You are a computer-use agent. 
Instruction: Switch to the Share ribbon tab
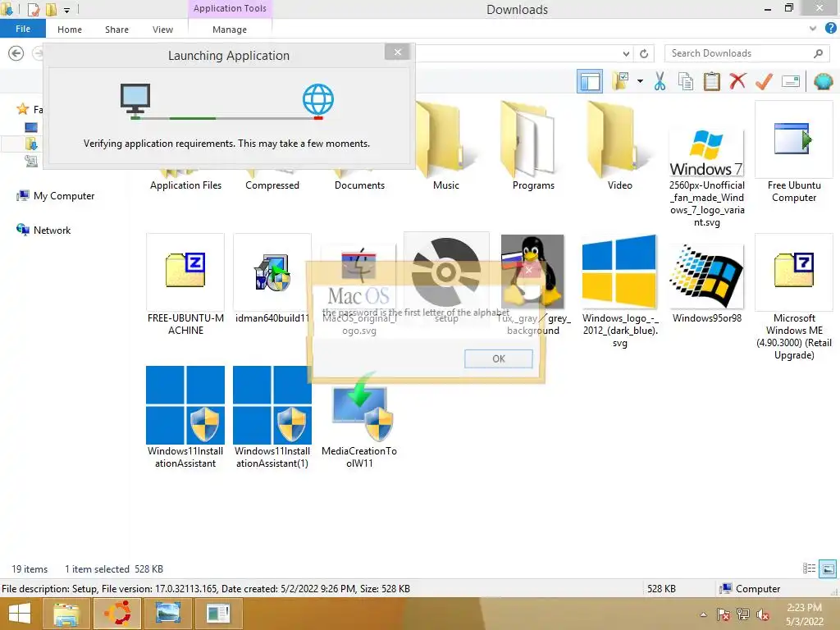click(116, 30)
